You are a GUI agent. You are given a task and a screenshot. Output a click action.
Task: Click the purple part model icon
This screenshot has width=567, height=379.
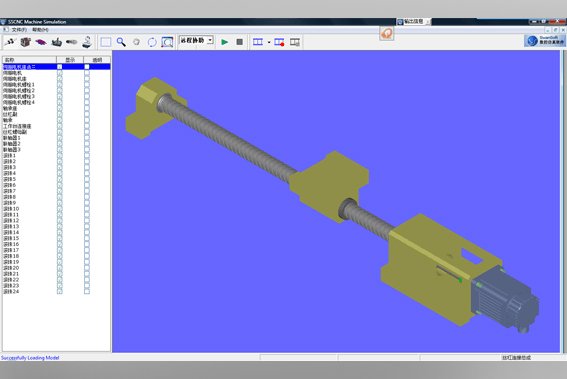(x=41, y=42)
